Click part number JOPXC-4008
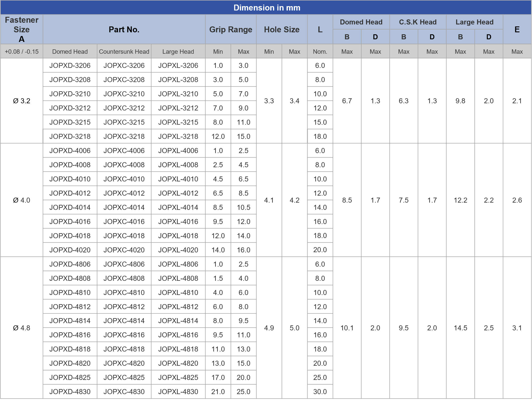This screenshot has height=400, width=532. click(124, 165)
